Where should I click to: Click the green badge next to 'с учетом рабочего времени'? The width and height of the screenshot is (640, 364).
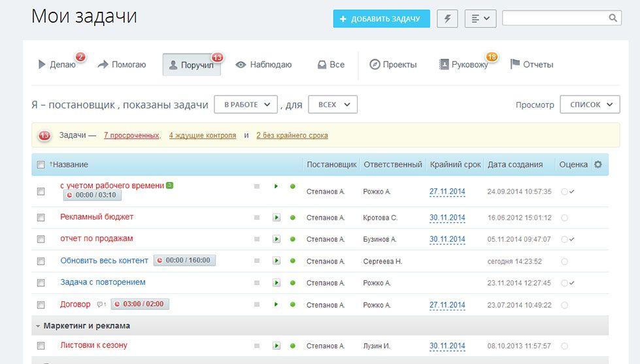(170, 185)
